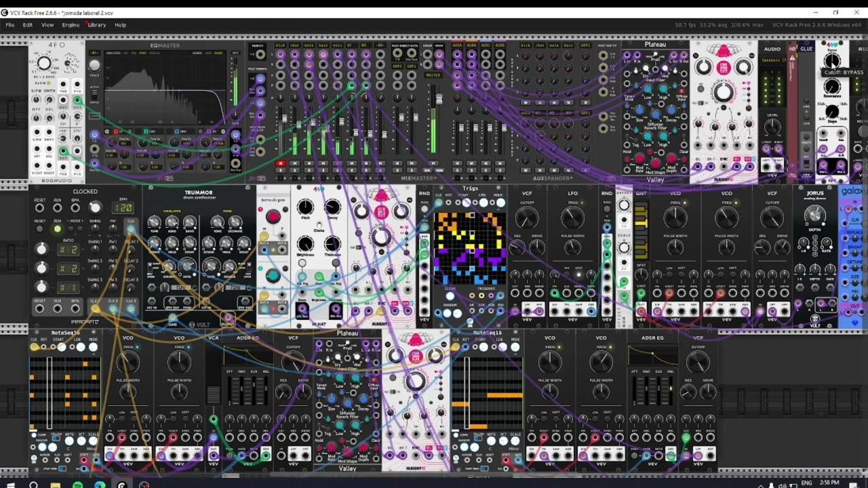Click the CLK 2 output jack on Clocked
This screenshot has height=488, width=868.
click(x=113, y=309)
